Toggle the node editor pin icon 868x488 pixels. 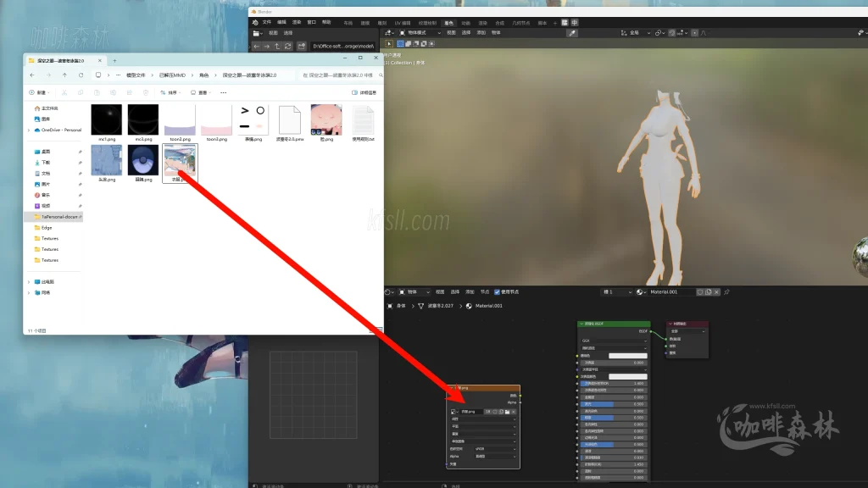point(726,292)
